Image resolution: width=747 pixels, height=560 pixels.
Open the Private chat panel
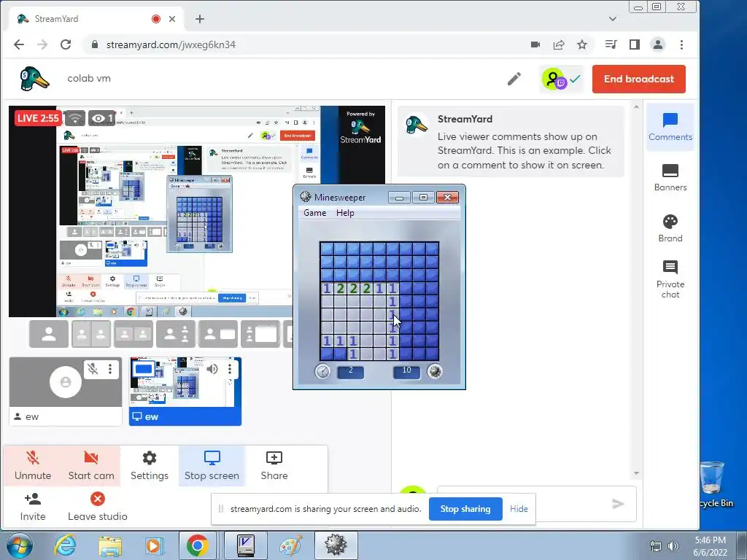pyautogui.click(x=670, y=279)
